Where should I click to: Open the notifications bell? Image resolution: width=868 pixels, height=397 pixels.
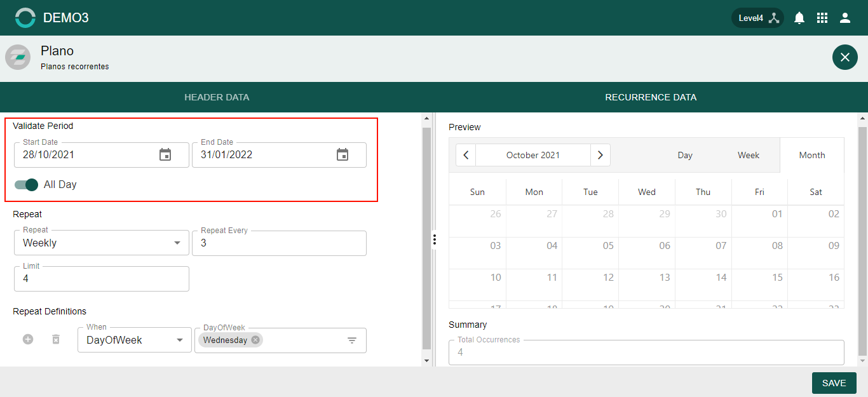(799, 18)
